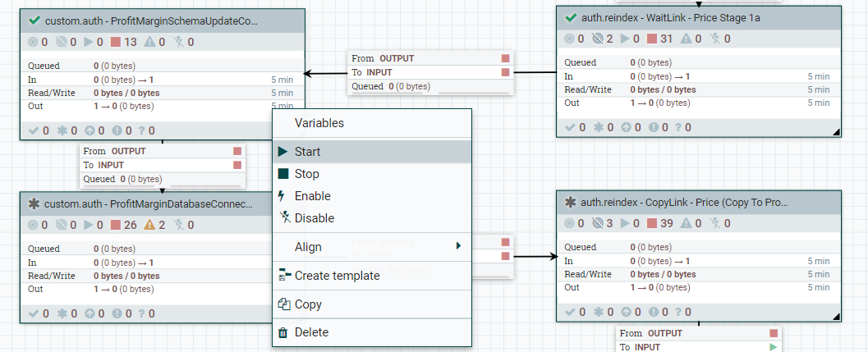The height and width of the screenshot is (352, 868).
Task: Select the ProfitMarginDatabaseConnec group title
Action: point(152,203)
